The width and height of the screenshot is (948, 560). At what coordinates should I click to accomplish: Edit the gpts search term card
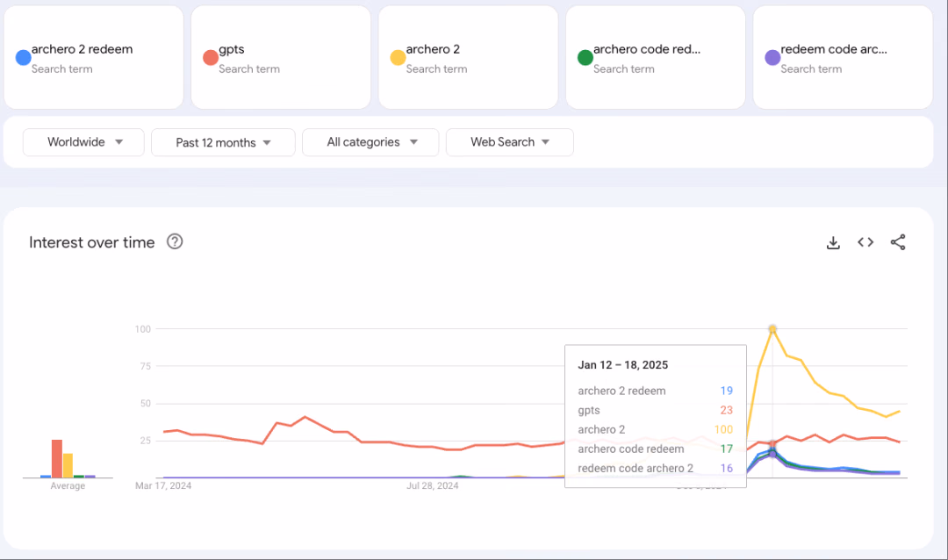[x=281, y=57]
